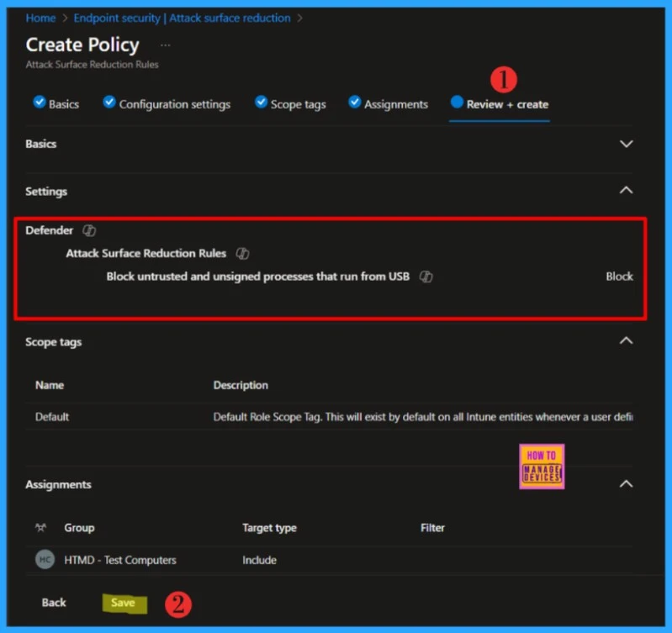Select the Review + create tab
Screen dimensions: 672x633
tap(507, 104)
